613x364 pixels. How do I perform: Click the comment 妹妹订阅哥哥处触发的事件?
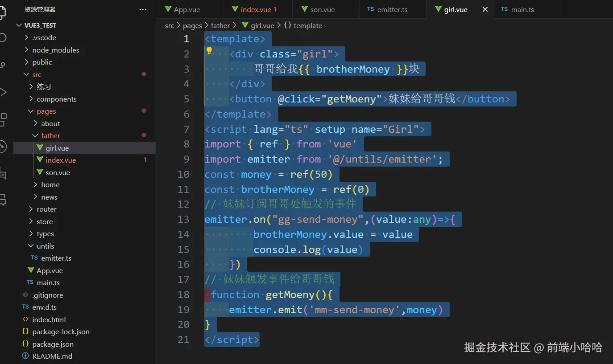pos(281,204)
